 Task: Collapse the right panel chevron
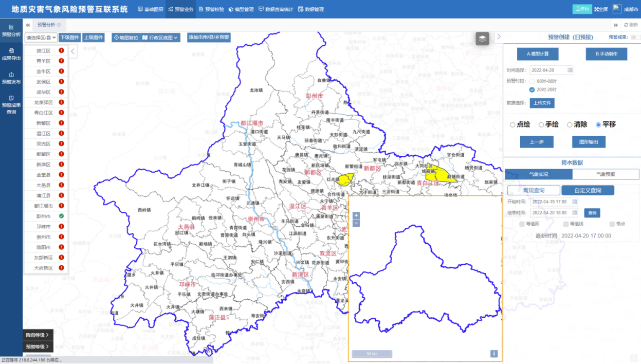point(499,37)
